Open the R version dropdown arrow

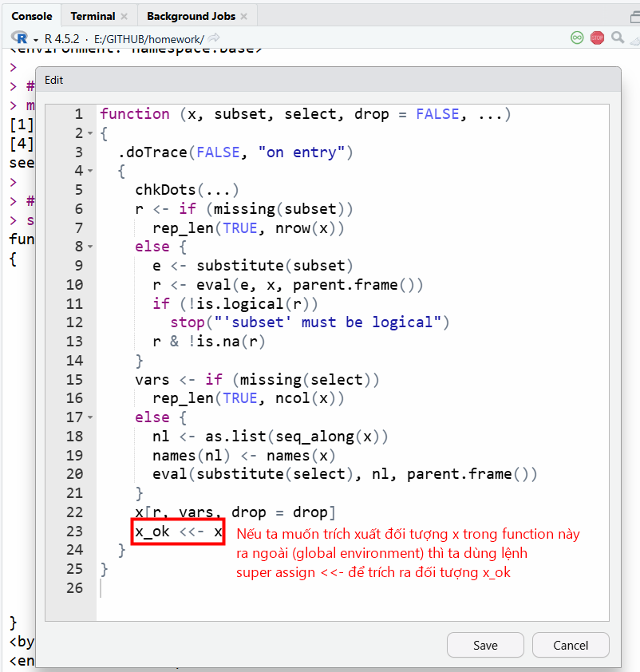tap(36, 40)
